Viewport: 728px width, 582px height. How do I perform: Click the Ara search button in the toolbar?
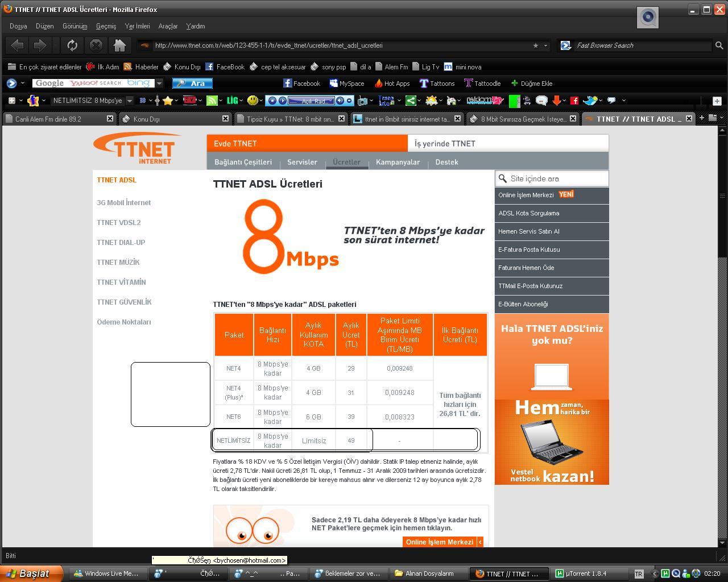pyautogui.click(x=192, y=84)
